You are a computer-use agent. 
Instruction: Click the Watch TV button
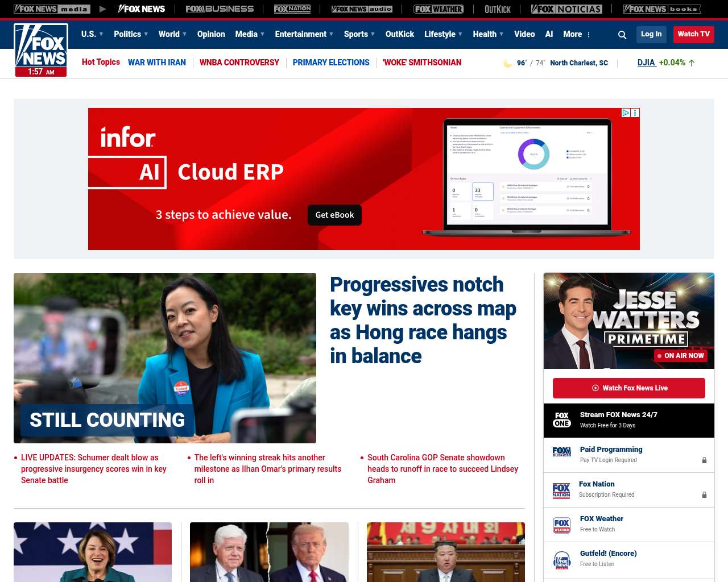coord(693,35)
